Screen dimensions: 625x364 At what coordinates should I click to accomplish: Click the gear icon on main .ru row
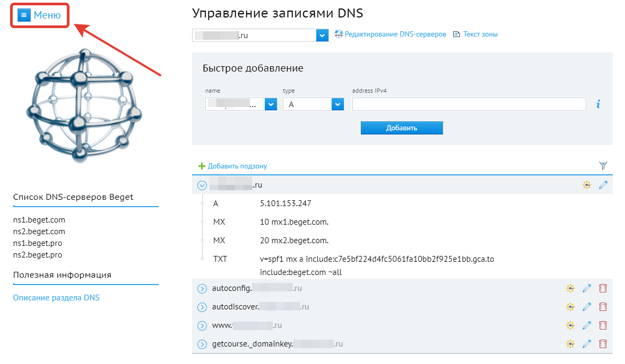pyautogui.click(x=587, y=185)
